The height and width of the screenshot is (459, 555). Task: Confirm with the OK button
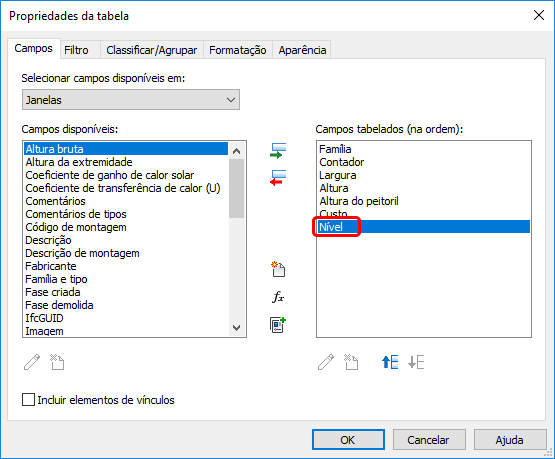(348, 440)
